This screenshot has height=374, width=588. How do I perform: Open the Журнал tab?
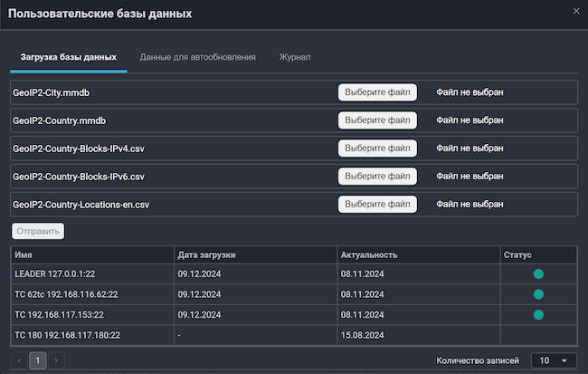pos(295,57)
